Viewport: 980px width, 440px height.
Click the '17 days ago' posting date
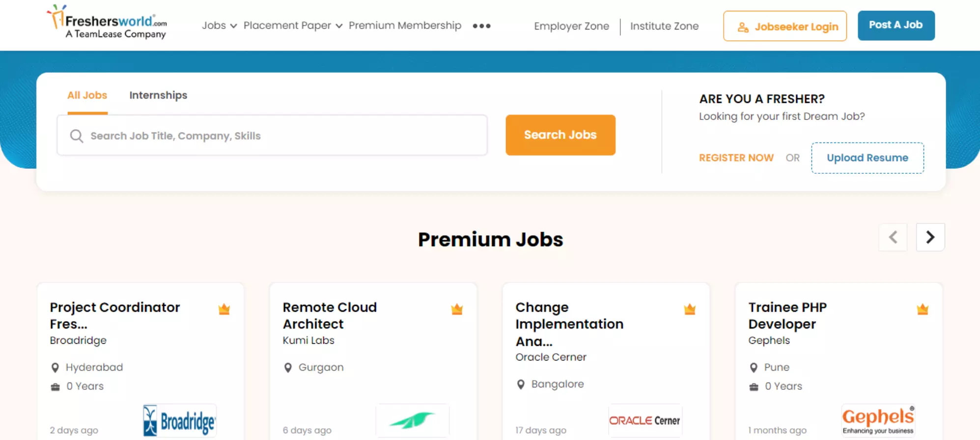coord(541,430)
